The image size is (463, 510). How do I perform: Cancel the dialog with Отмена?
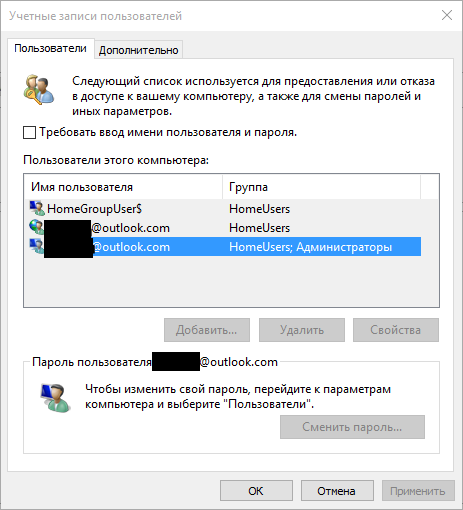point(337,491)
